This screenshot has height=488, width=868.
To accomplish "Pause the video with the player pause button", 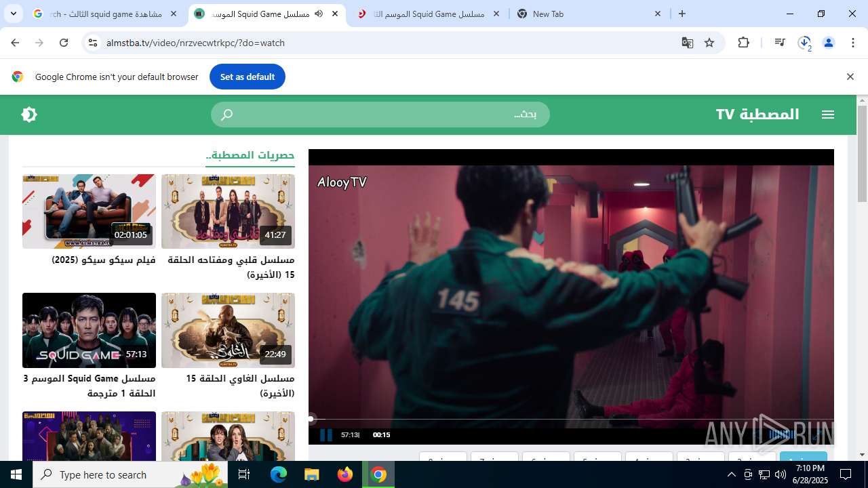I will (x=326, y=434).
